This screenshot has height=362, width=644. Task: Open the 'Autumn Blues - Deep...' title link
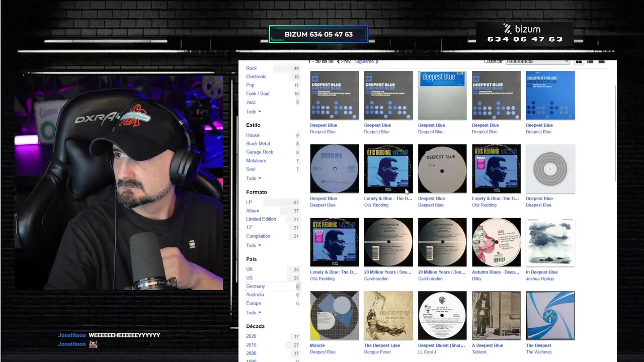(x=496, y=272)
